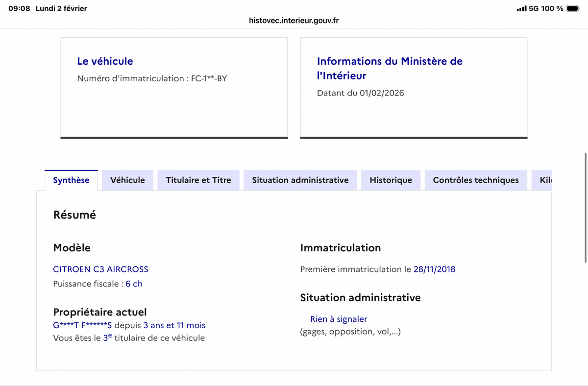Viewport: 588px width, 386px height.
Task: Tap the histovec.interieur.gouv.fr address bar
Action: 294,21
